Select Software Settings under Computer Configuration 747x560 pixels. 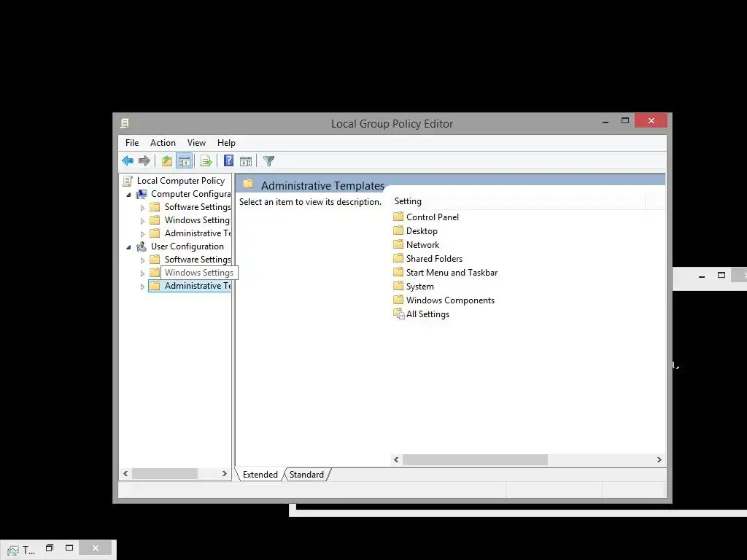pos(198,206)
